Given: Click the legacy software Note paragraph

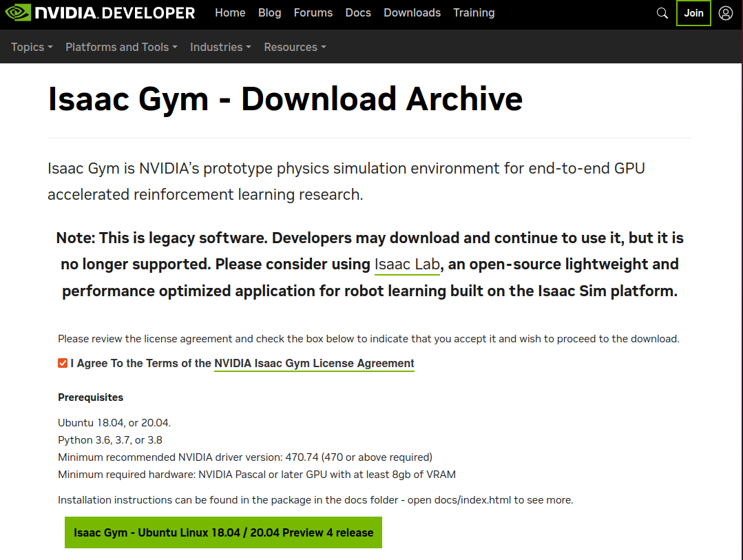Looking at the screenshot, I should click(x=370, y=264).
